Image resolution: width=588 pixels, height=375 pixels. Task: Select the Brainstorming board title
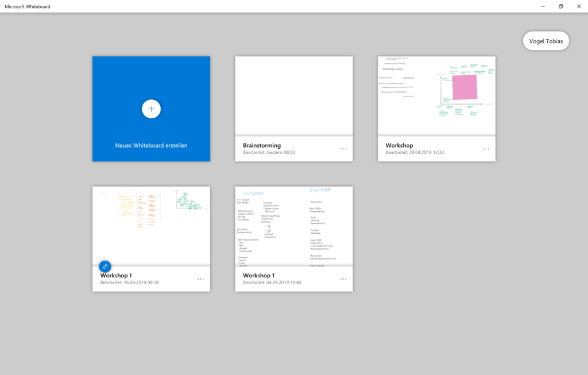(x=262, y=145)
